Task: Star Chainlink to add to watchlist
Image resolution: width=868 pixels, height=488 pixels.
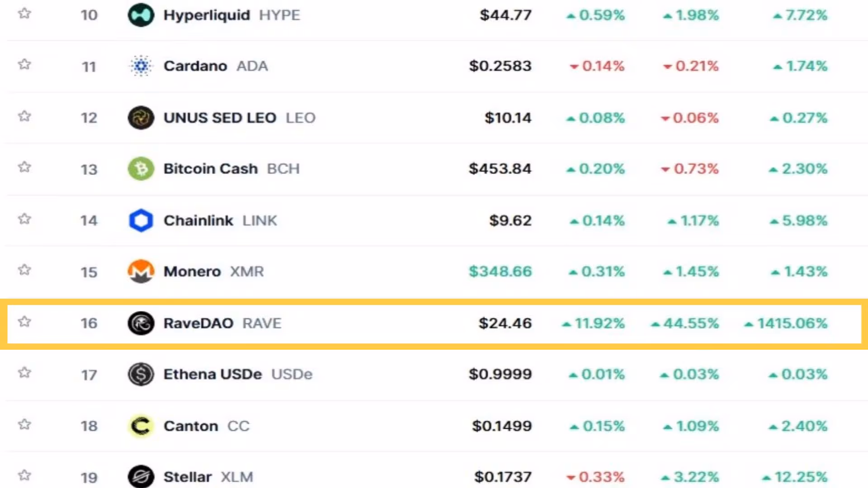Action: tap(24, 219)
